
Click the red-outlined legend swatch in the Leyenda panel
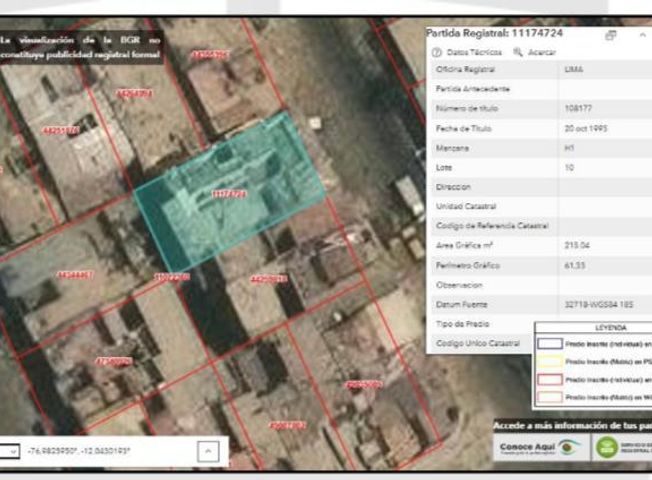550,379
